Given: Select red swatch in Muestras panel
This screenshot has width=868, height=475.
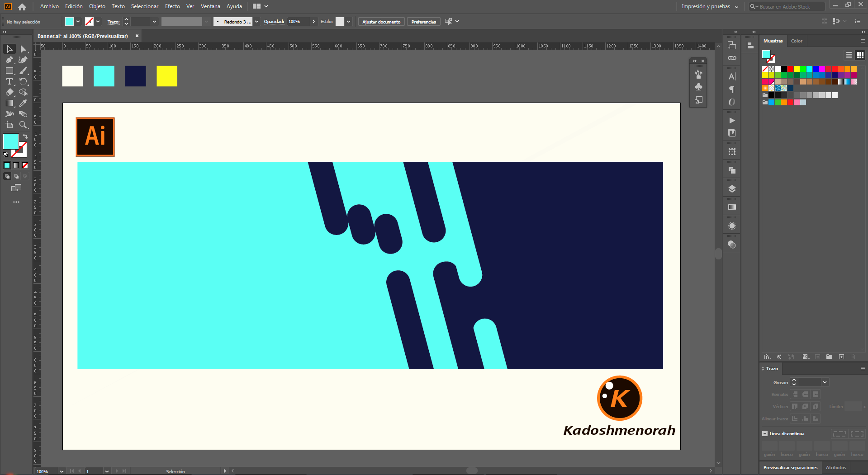Looking at the screenshot, I should 790,69.
